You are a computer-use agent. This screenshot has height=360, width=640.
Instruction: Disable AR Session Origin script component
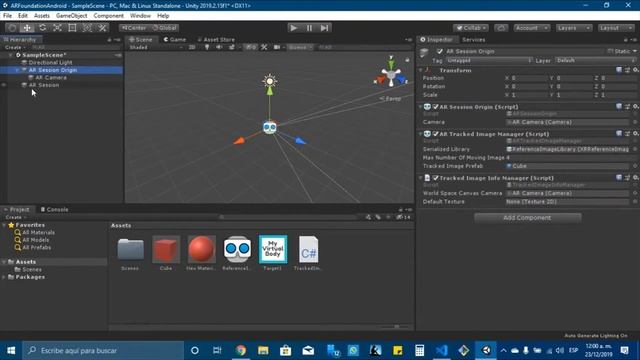click(x=436, y=107)
